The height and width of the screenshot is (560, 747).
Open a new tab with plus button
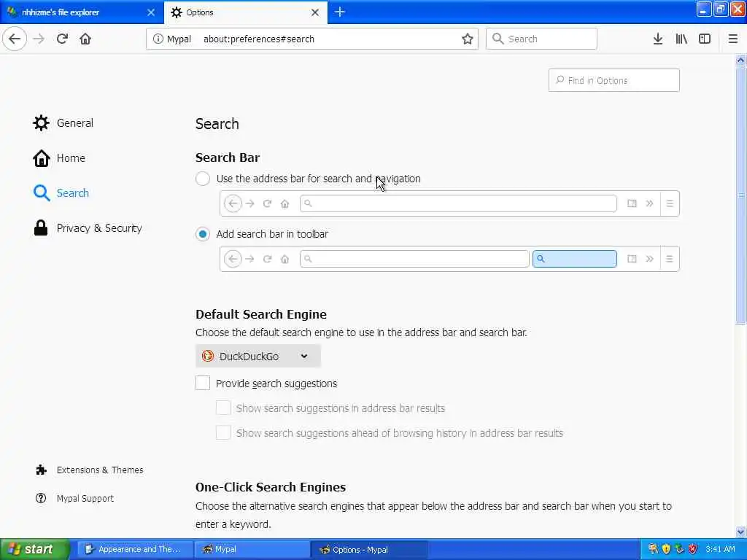[x=340, y=12]
